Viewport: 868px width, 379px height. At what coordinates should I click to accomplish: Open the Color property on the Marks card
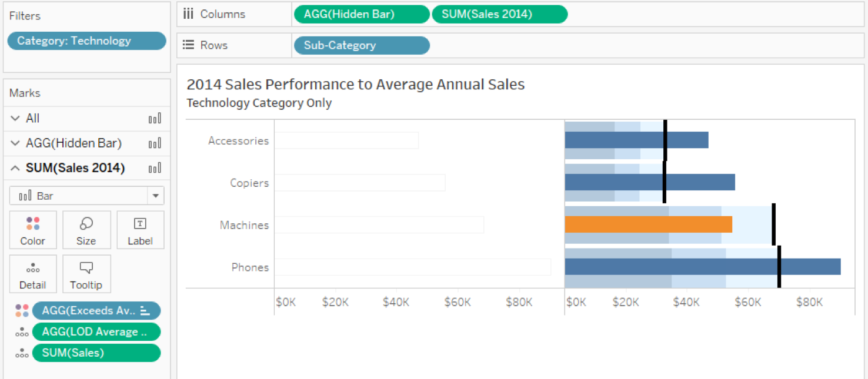pyautogui.click(x=33, y=230)
